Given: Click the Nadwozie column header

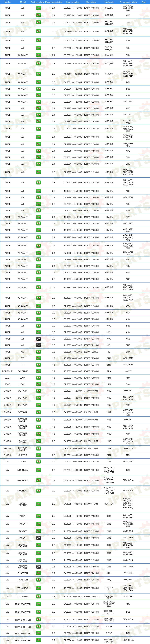Looking at the screenshot, I should pyautogui.click(x=109, y=2).
